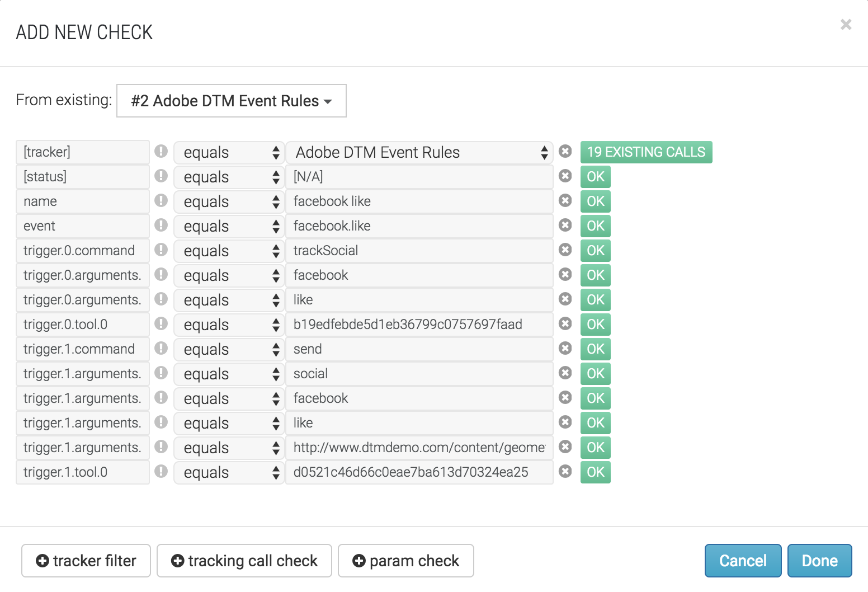868x592 pixels.
Task: Edit the b19edfebde5d1eb36799c0757697faad value field
Action: click(419, 325)
